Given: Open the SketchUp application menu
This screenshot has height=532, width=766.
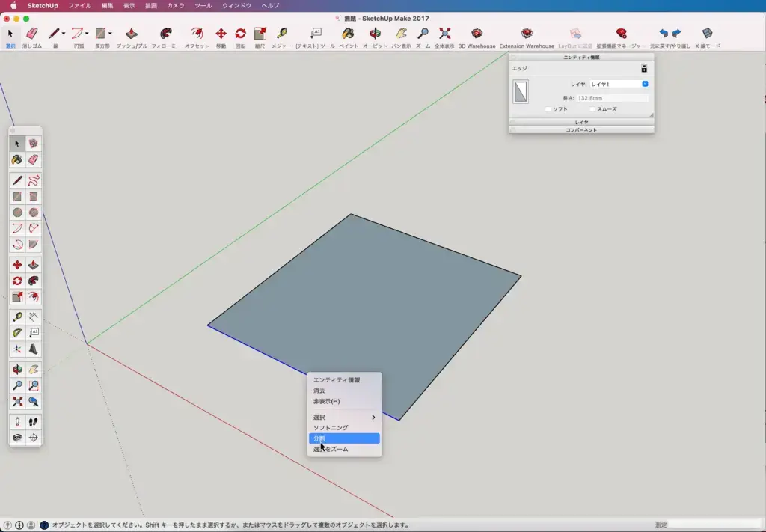Looking at the screenshot, I should coord(43,6).
